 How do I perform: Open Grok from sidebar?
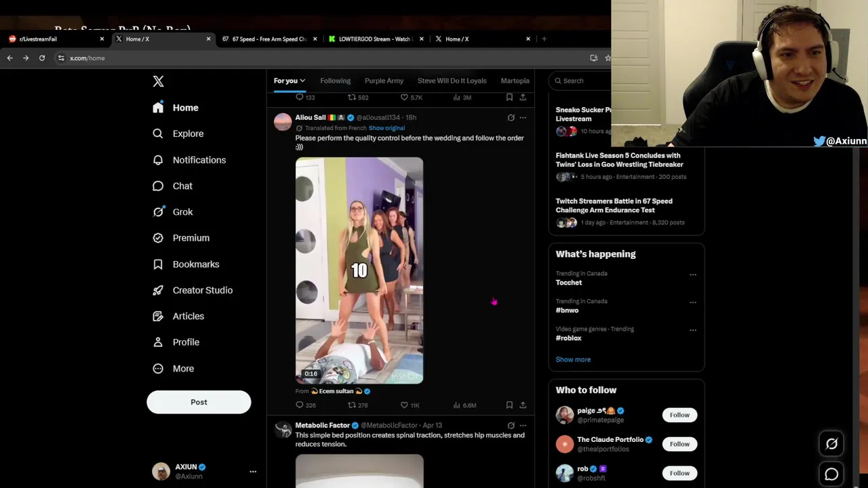pyautogui.click(x=173, y=211)
